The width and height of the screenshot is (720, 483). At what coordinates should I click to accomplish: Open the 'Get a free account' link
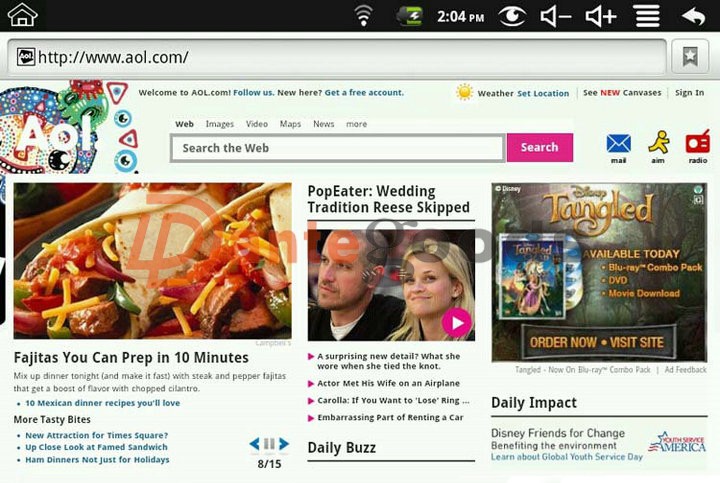tap(364, 93)
